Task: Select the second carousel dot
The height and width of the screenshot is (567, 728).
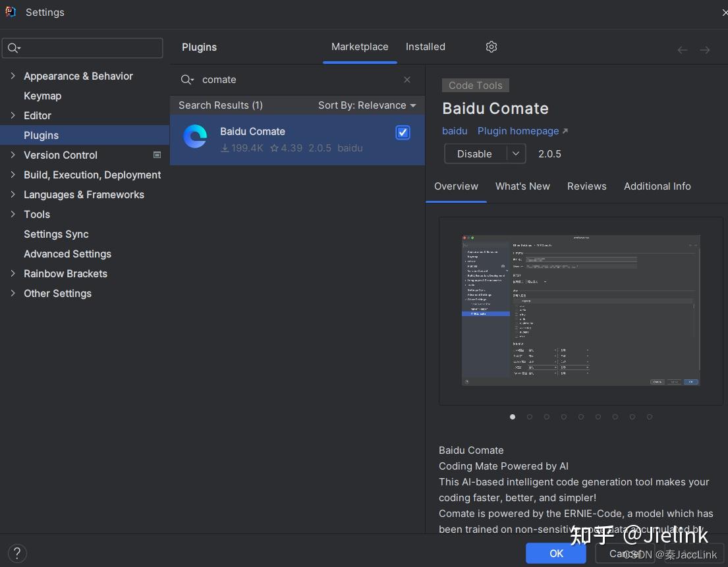Action: [x=530, y=417]
